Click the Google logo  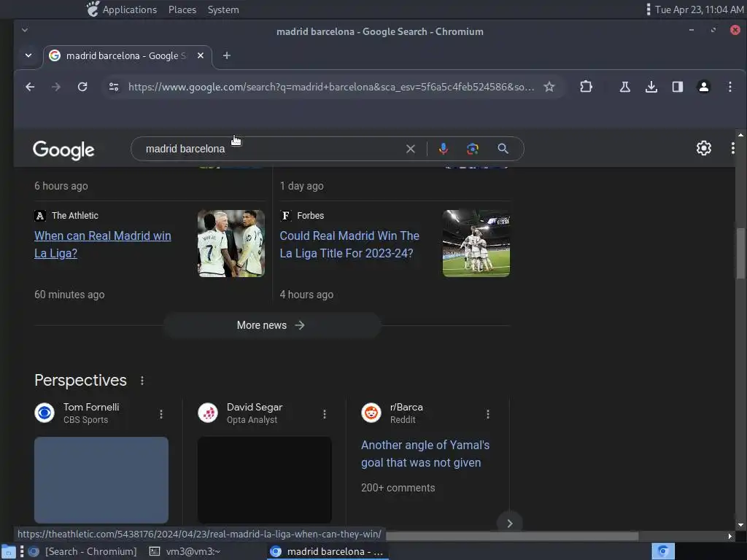(63, 150)
